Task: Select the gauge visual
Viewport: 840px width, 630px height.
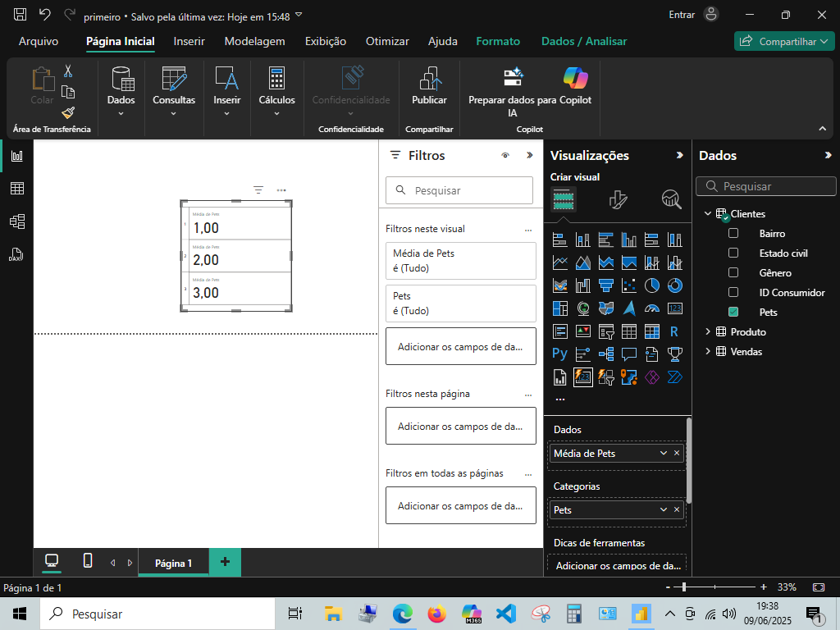Action: 652,308
